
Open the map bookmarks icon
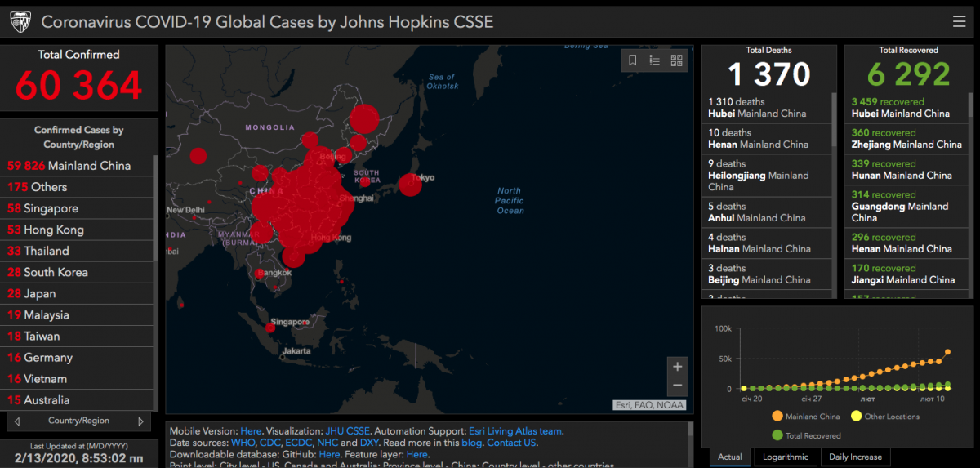tap(632, 60)
